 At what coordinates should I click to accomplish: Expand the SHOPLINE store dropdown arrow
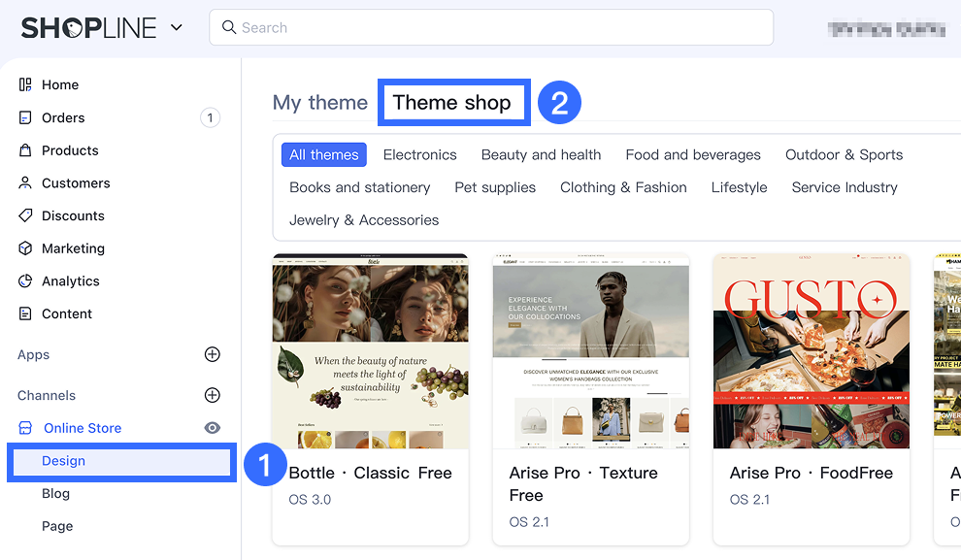point(177,28)
